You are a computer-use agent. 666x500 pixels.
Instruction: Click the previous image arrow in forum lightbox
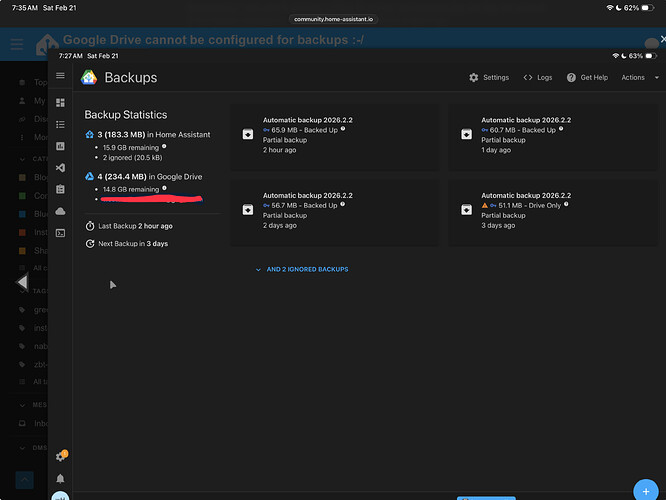22,282
